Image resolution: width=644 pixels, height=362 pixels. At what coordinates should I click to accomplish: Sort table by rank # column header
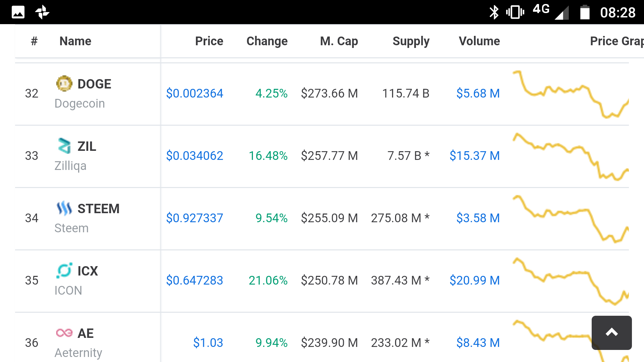click(x=34, y=41)
